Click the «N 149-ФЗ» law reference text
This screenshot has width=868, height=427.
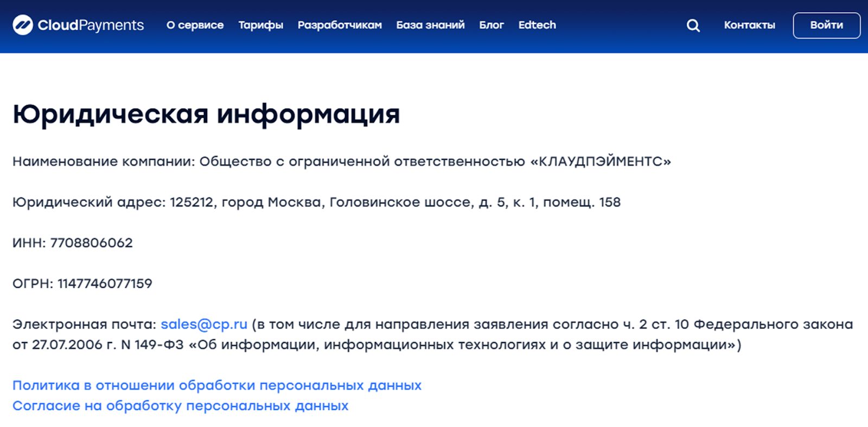[x=152, y=345]
